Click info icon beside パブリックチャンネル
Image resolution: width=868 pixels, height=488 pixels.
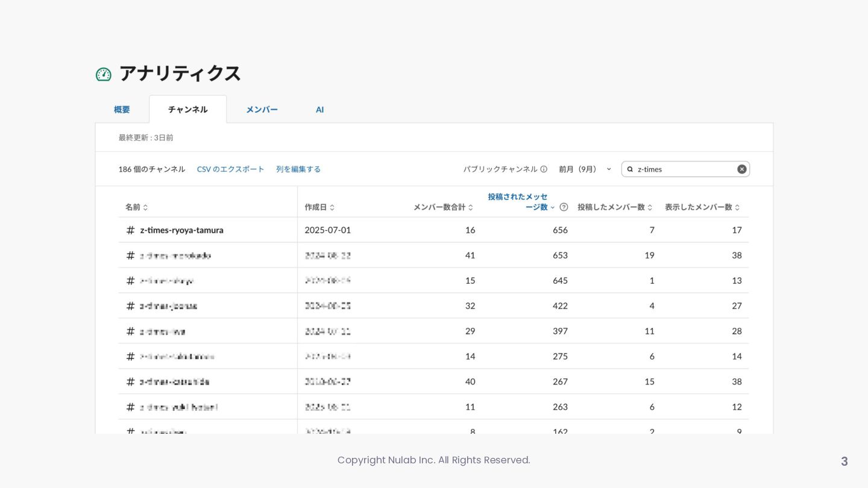[544, 169]
